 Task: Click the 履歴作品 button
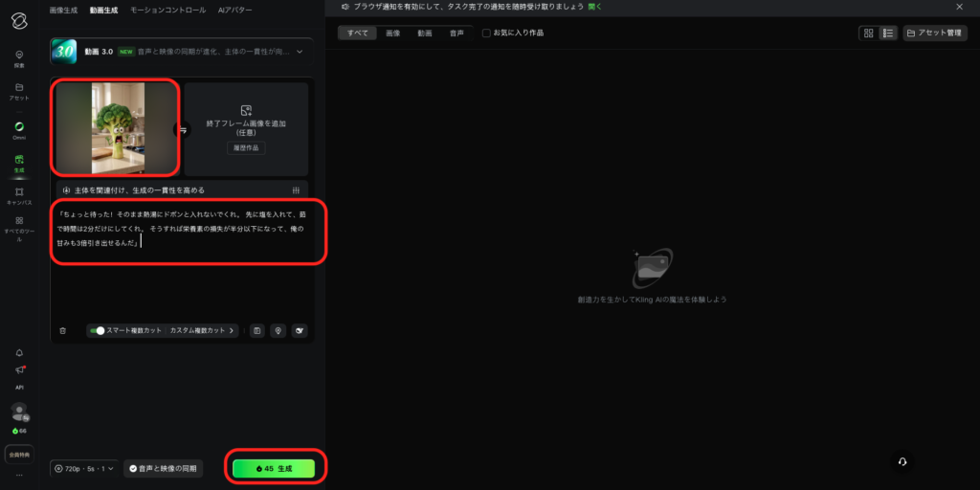click(246, 148)
